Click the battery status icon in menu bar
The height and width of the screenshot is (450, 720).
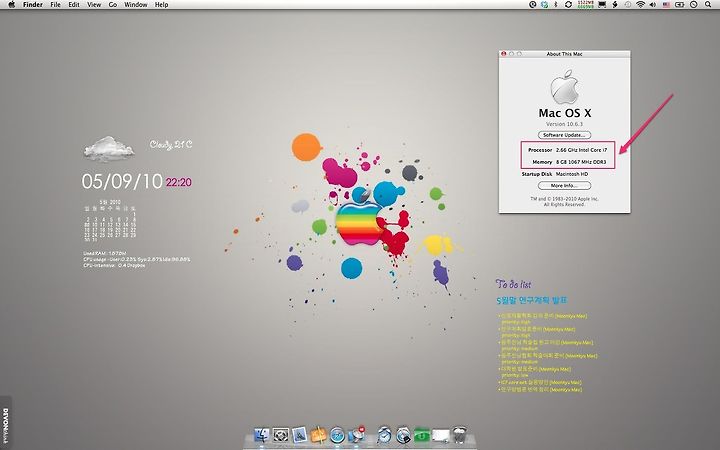tap(680, 5)
